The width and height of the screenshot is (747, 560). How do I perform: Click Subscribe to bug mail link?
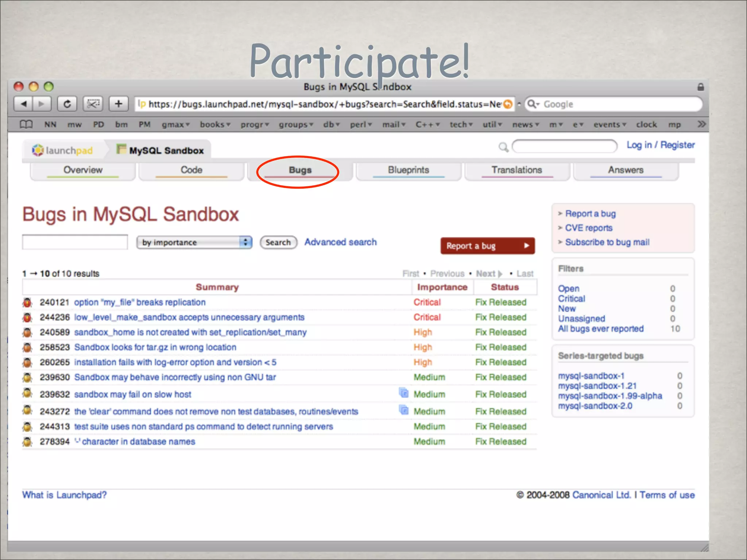[x=607, y=242]
